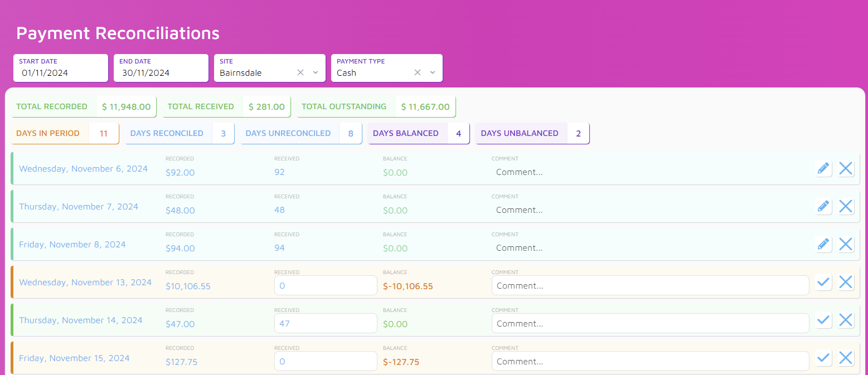Click the End Date field
The width and height of the screenshot is (868, 375).
coord(161,72)
